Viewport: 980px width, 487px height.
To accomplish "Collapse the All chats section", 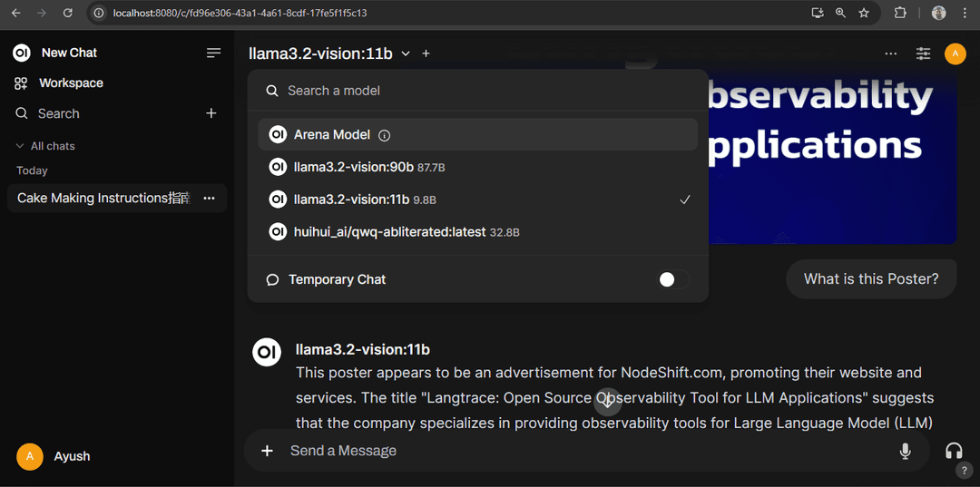I will 45,146.
